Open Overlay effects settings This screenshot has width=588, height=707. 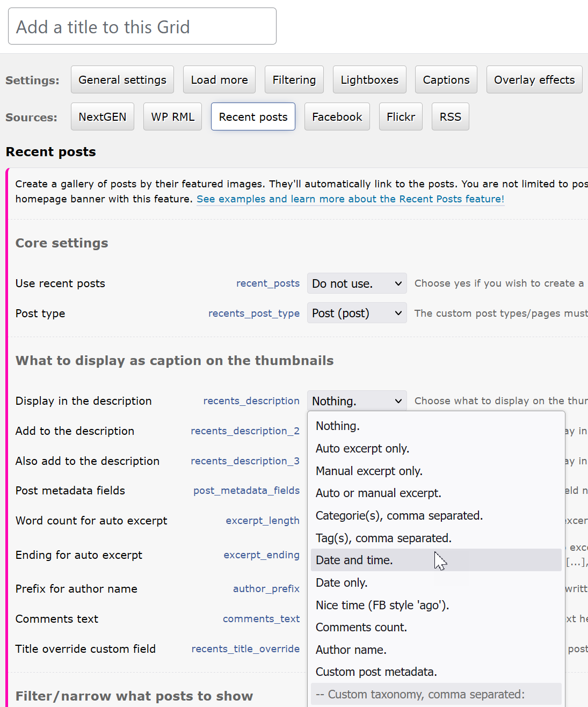coord(534,80)
